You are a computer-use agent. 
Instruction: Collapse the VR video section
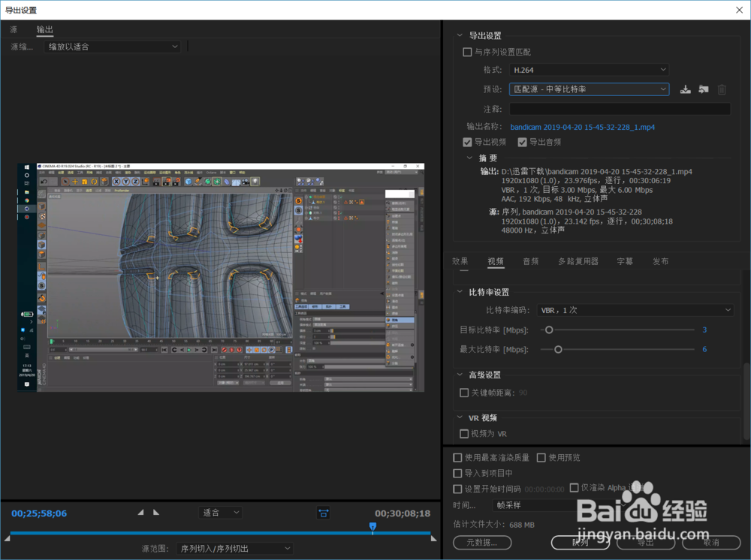point(460,418)
